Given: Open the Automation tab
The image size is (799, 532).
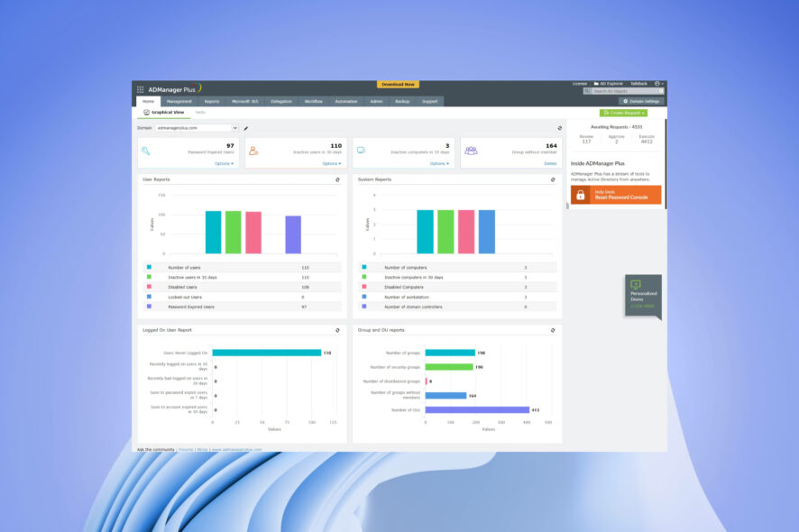Looking at the screenshot, I should [346, 101].
